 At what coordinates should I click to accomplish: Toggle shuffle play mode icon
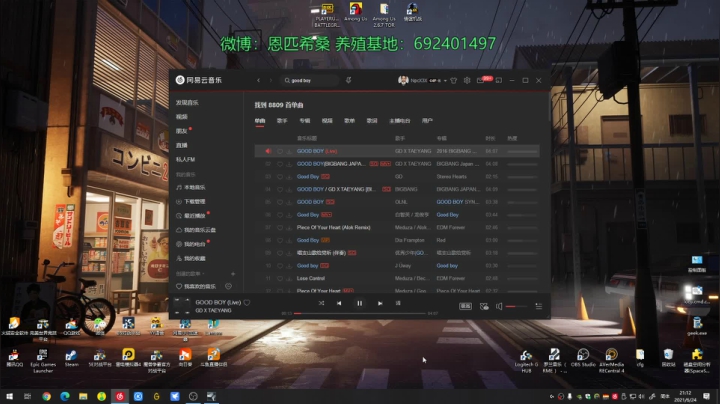tap(321, 303)
